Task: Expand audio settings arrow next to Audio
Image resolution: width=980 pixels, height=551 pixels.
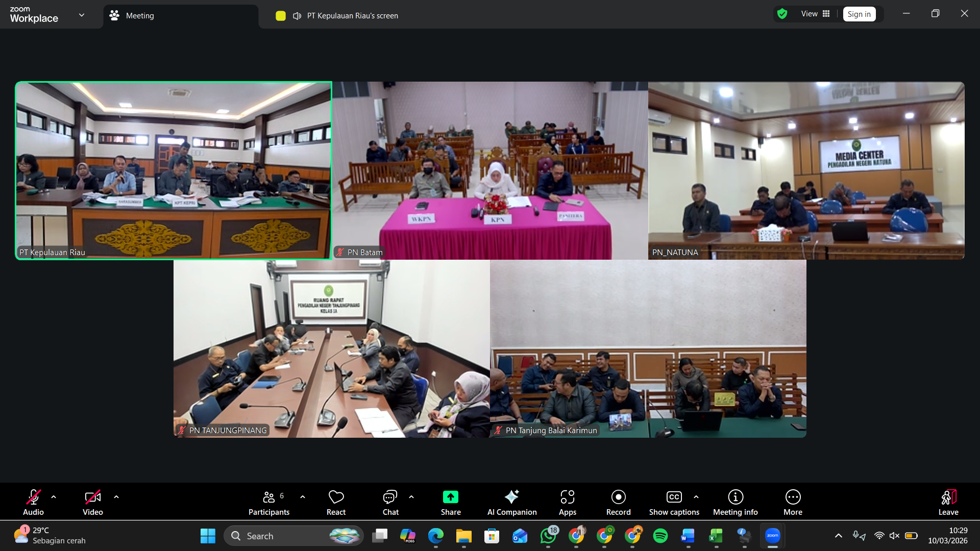Action: click(54, 497)
